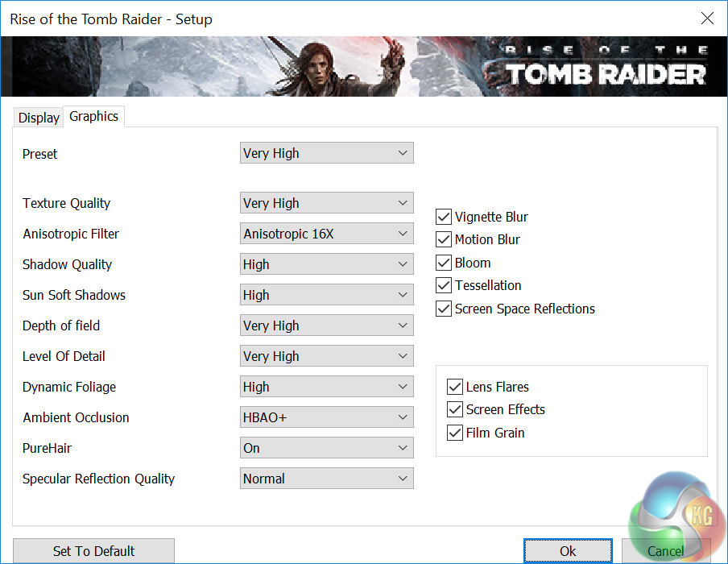
Task: Expand the Depth of field dropdown
Action: pyautogui.click(x=326, y=326)
